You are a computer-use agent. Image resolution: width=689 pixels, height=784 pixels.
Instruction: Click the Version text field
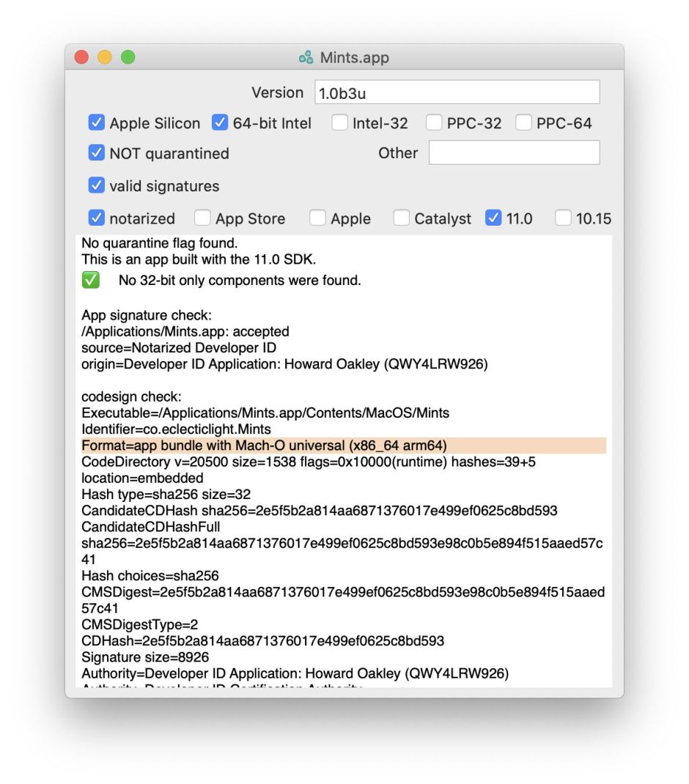tap(457, 93)
